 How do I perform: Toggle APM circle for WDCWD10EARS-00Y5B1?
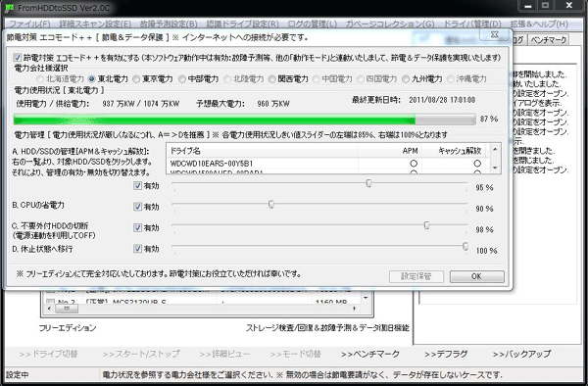(x=414, y=164)
